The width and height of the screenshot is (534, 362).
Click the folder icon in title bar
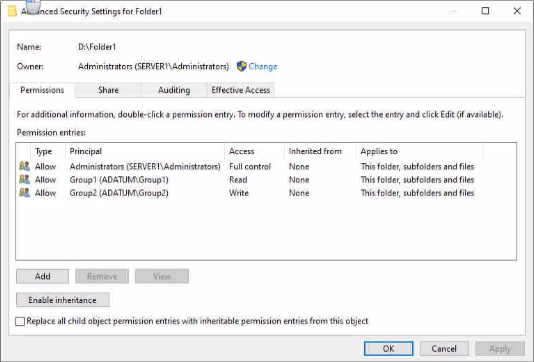pyautogui.click(x=12, y=11)
